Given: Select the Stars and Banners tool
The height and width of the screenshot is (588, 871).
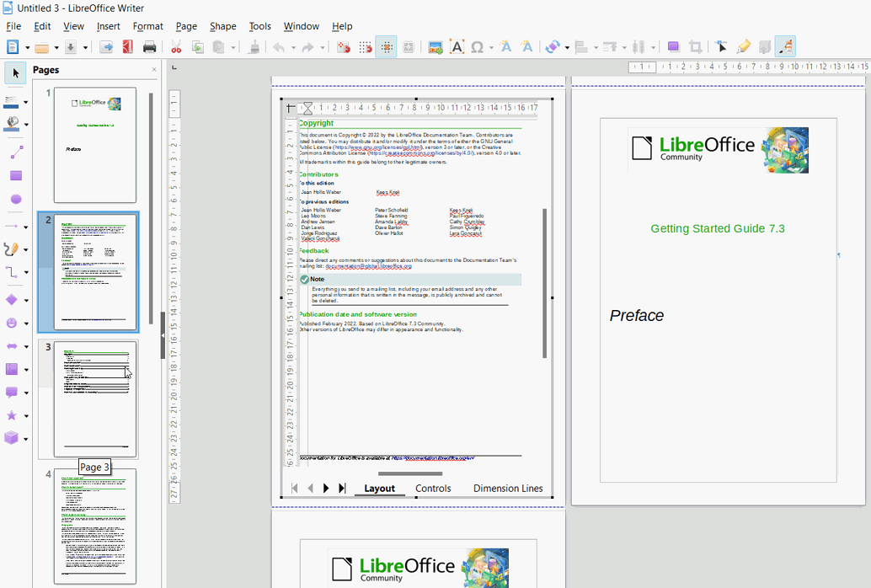Looking at the screenshot, I should click(12, 415).
